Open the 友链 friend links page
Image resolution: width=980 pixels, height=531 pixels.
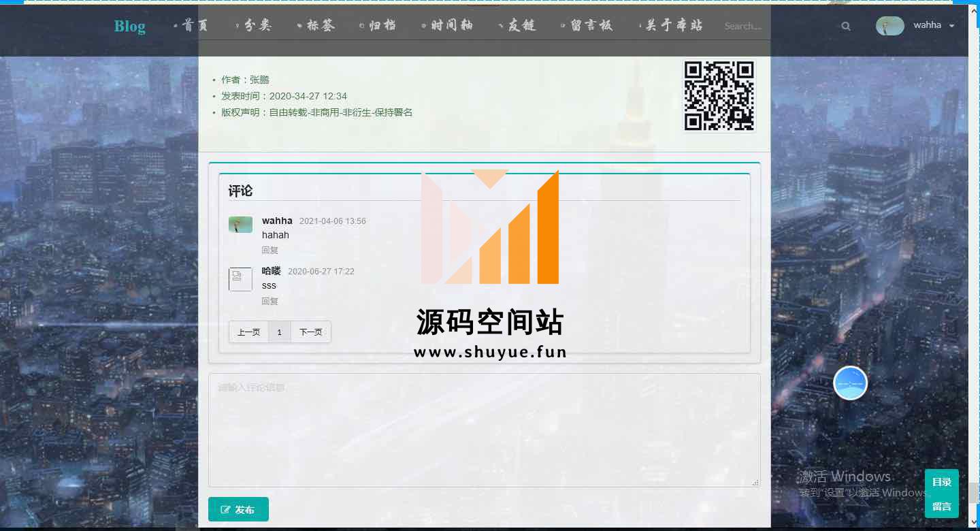(x=517, y=25)
